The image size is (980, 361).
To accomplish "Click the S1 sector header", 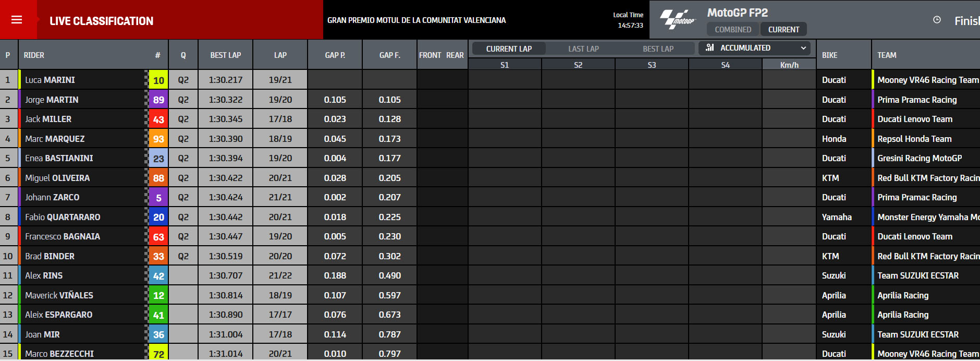I will click(x=505, y=65).
